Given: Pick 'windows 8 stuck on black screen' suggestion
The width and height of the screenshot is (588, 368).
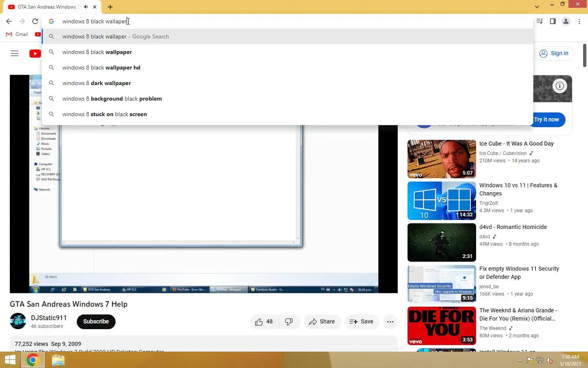Looking at the screenshot, I should click(x=287, y=114).
